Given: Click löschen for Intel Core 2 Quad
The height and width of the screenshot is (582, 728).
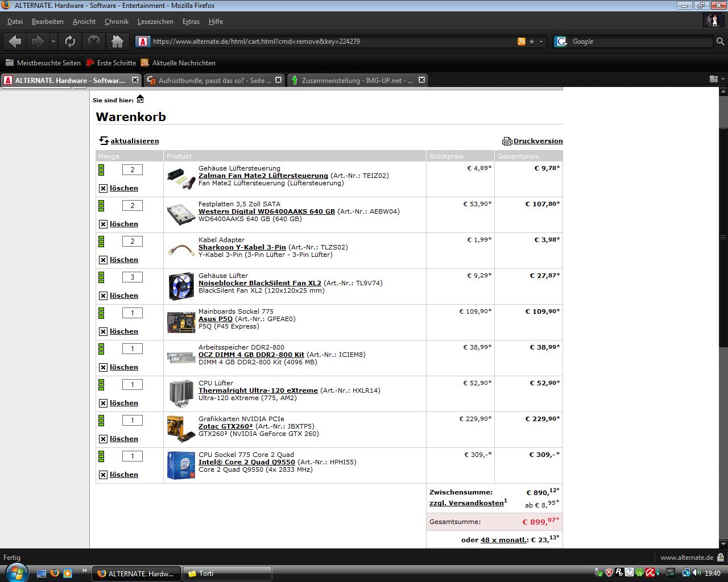Looking at the screenshot, I should (124, 475).
